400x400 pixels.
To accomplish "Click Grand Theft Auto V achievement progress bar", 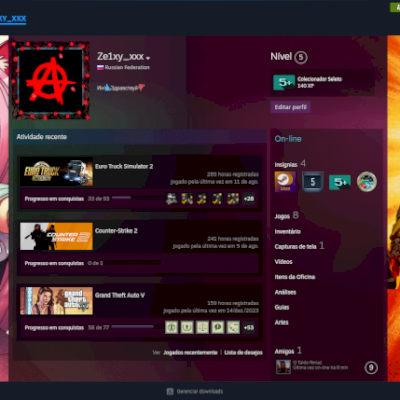I will click(137, 327).
